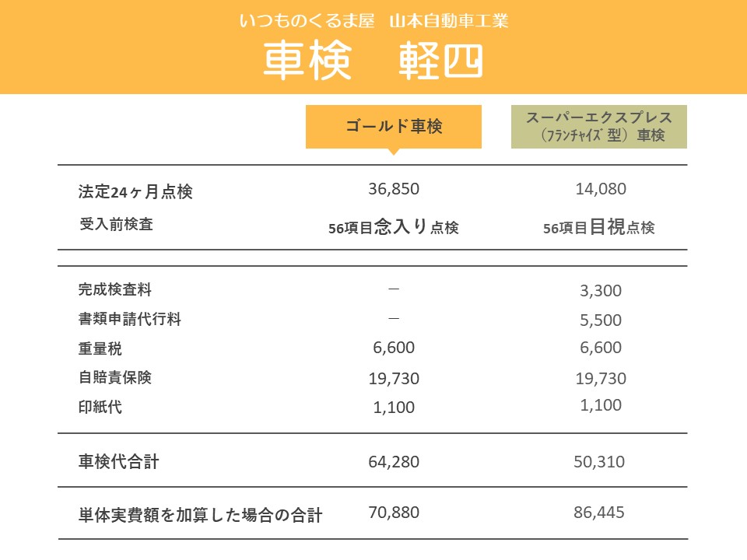
Task: Click the 50,310 express total amount
Action: click(x=599, y=462)
